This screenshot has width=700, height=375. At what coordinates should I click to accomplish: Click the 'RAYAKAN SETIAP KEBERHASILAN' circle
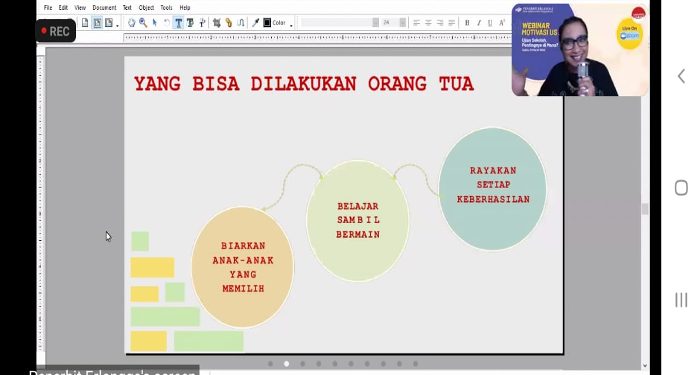coord(493,189)
